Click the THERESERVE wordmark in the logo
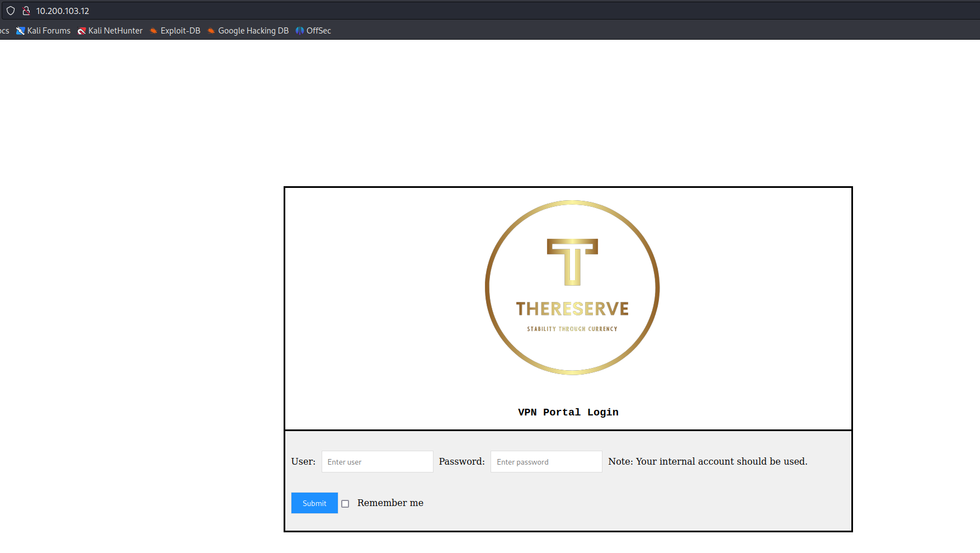Image resolution: width=980 pixels, height=553 pixels. (572, 309)
